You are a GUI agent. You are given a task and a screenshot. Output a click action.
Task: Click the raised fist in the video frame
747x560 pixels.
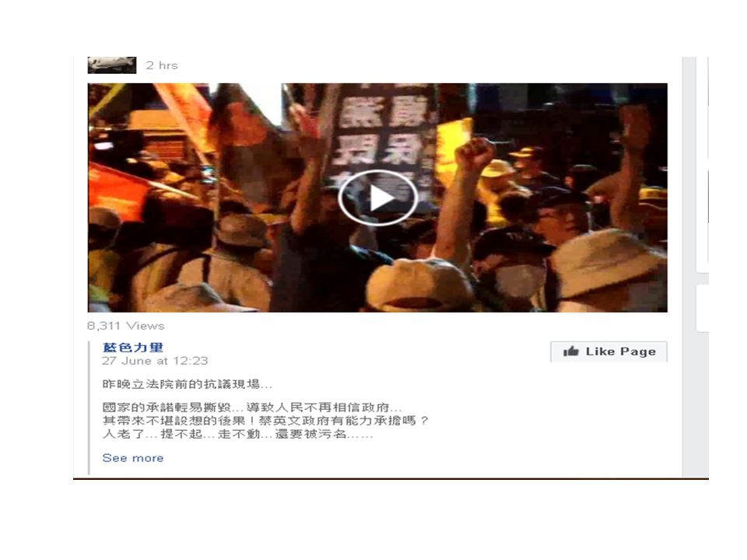pos(474,155)
